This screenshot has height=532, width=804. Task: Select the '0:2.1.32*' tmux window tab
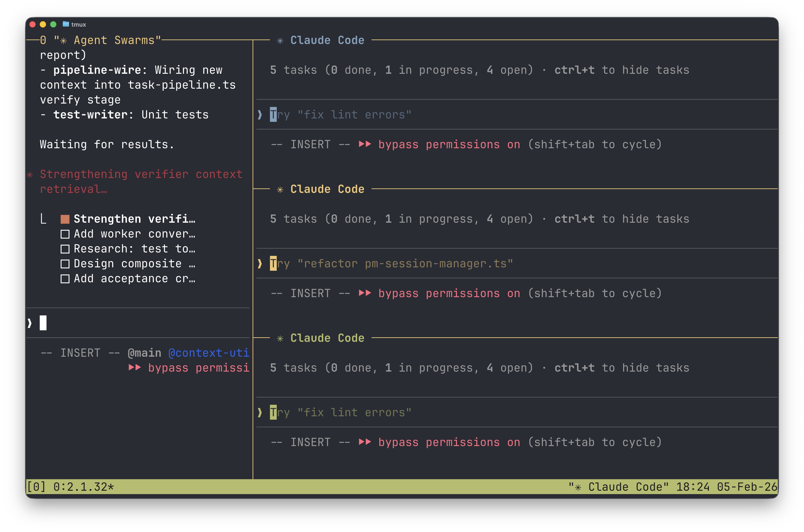point(84,487)
